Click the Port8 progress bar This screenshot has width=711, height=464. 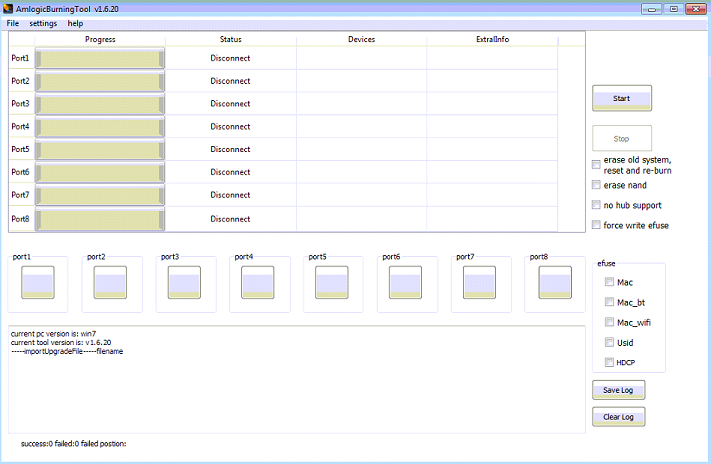100,219
